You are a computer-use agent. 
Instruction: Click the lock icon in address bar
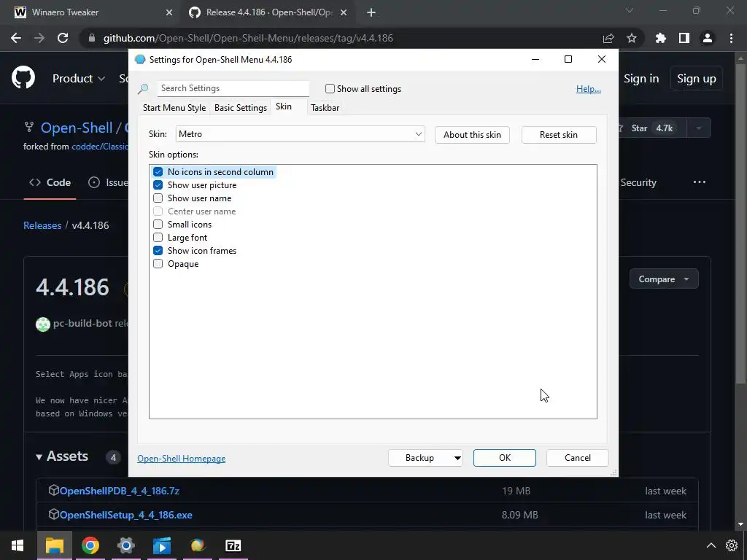click(x=91, y=38)
